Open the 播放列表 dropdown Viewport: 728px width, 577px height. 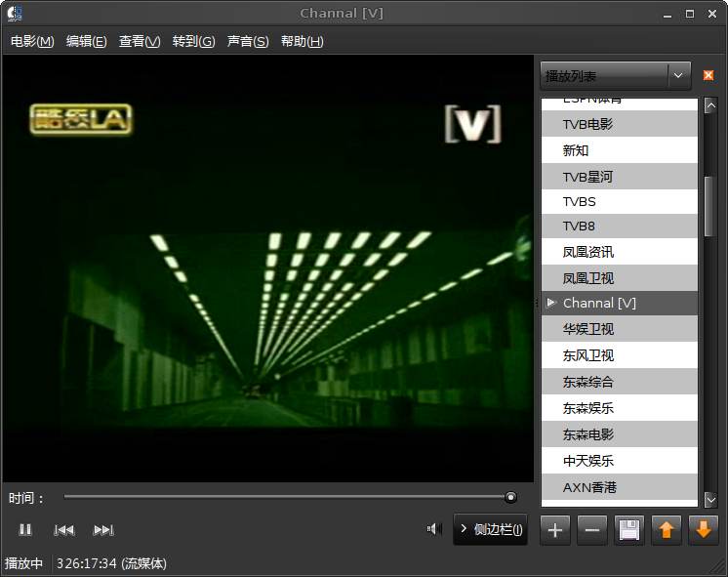coord(616,76)
